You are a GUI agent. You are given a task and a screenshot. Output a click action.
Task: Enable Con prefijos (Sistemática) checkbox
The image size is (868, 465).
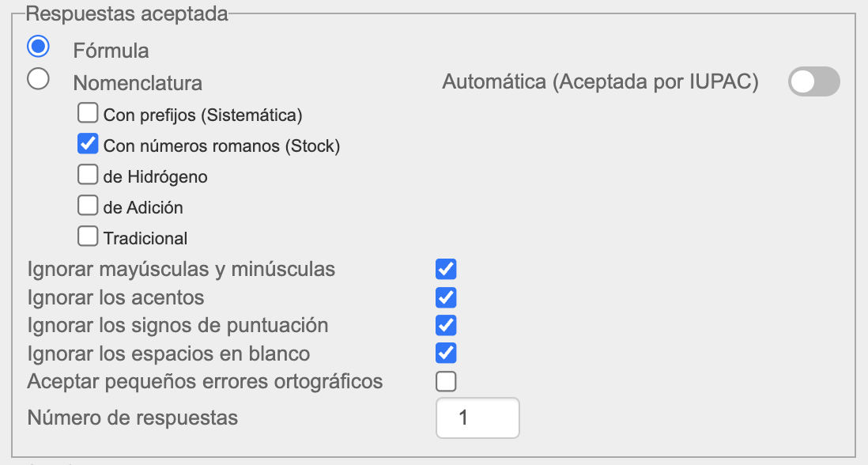coord(88,114)
